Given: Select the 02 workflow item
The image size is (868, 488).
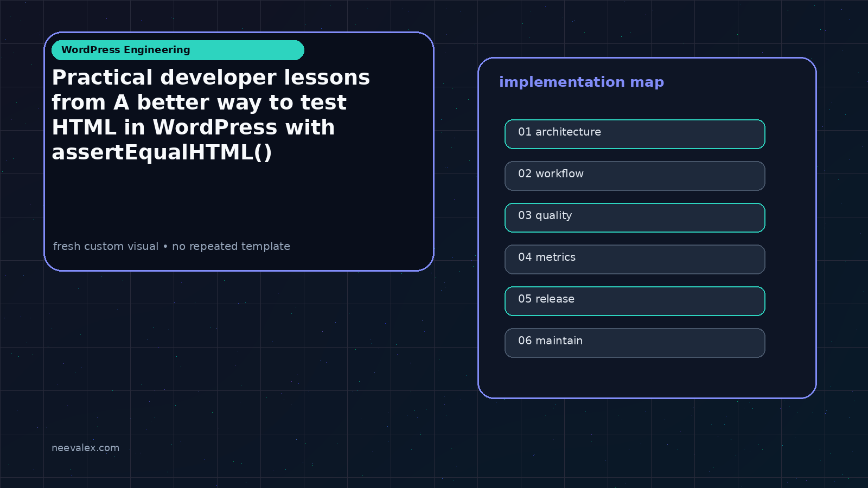Looking at the screenshot, I should (x=635, y=176).
